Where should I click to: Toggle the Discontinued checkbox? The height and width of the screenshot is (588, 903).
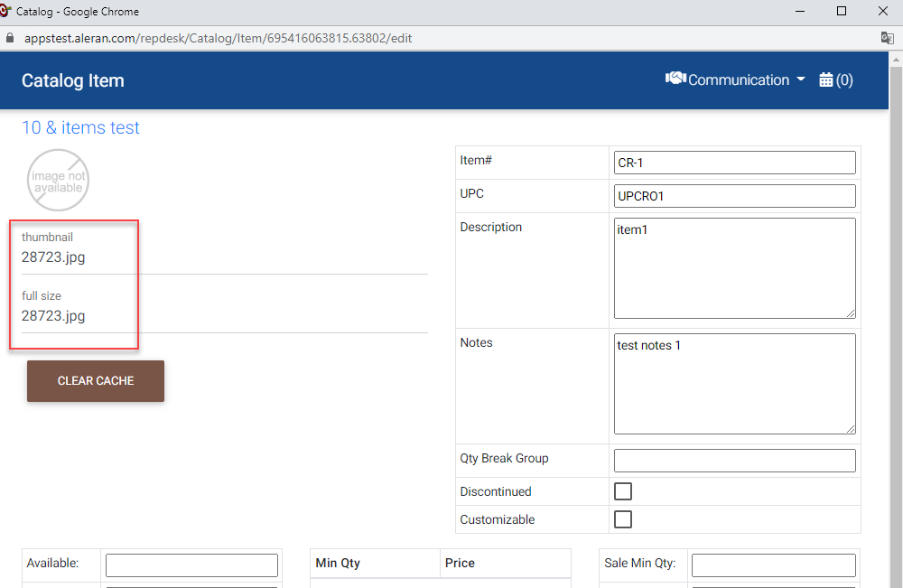coord(622,491)
